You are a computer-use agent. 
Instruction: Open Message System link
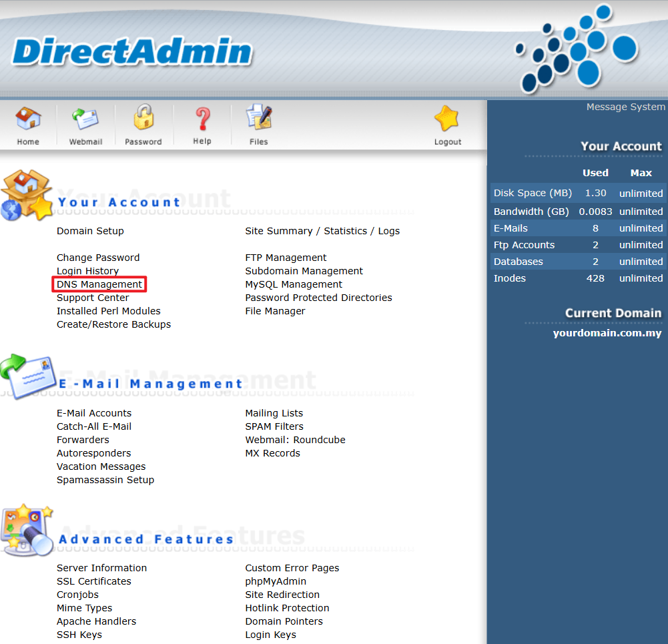(x=625, y=107)
